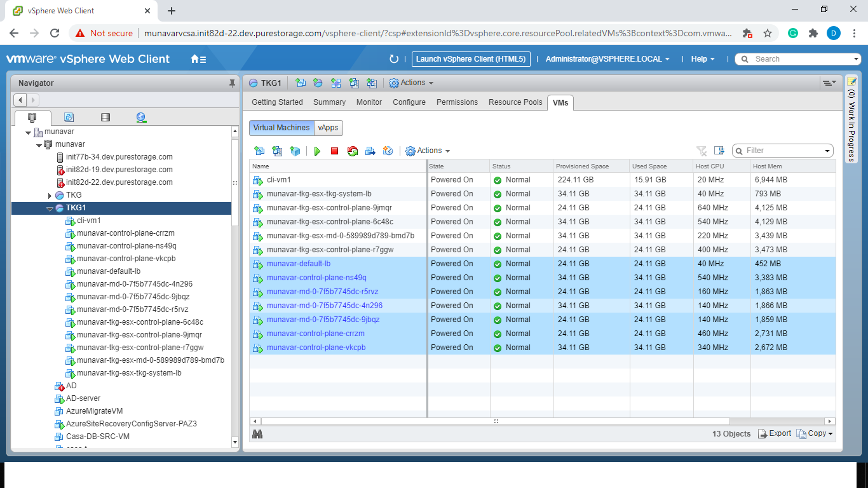
Task: Switch to VMs and Templates navigator view
Action: tap(69, 117)
